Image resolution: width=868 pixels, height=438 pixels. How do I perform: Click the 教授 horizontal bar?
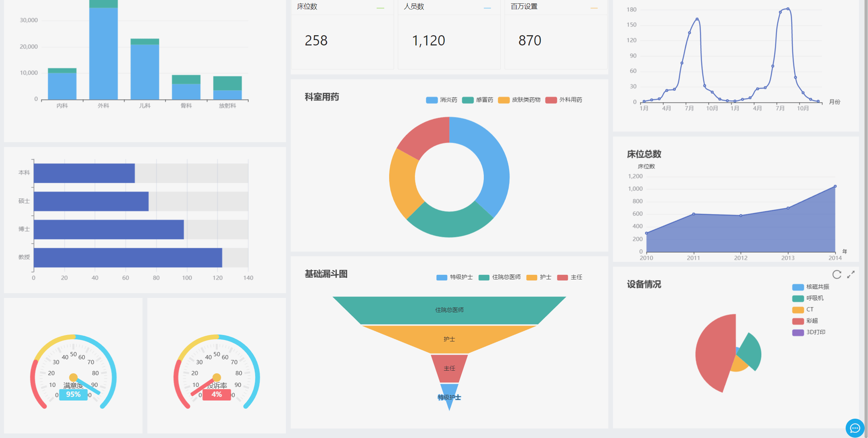pos(128,258)
